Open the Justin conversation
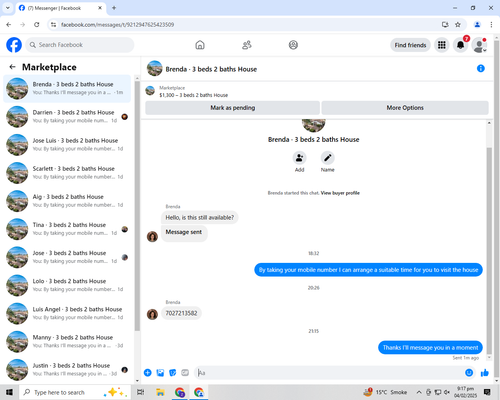 click(x=67, y=370)
